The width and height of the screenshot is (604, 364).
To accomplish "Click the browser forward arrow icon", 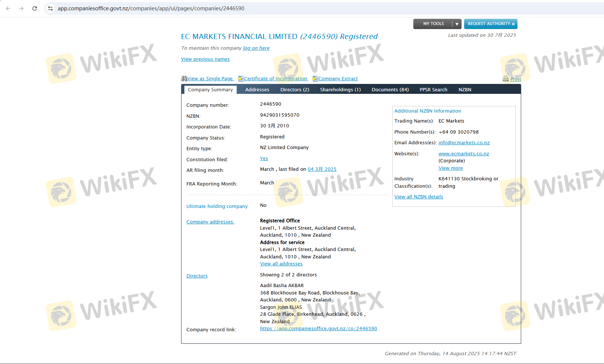I will click(x=21, y=8).
